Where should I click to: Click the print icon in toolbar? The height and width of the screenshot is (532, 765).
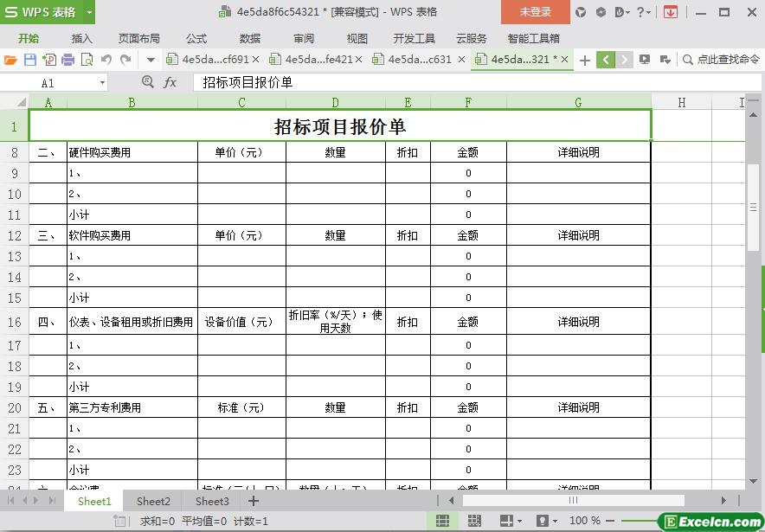click(x=67, y=60)
